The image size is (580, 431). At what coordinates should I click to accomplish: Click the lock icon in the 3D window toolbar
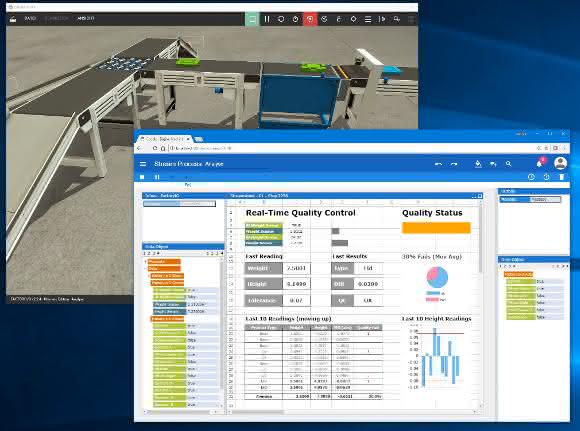tap(339, 19)
